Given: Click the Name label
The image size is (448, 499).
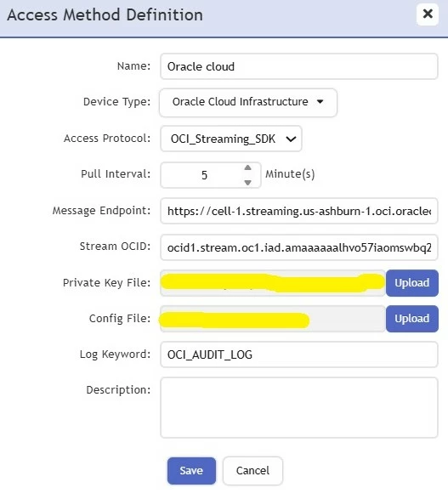Looking at the screenshot, I should [x=133, y=65].
